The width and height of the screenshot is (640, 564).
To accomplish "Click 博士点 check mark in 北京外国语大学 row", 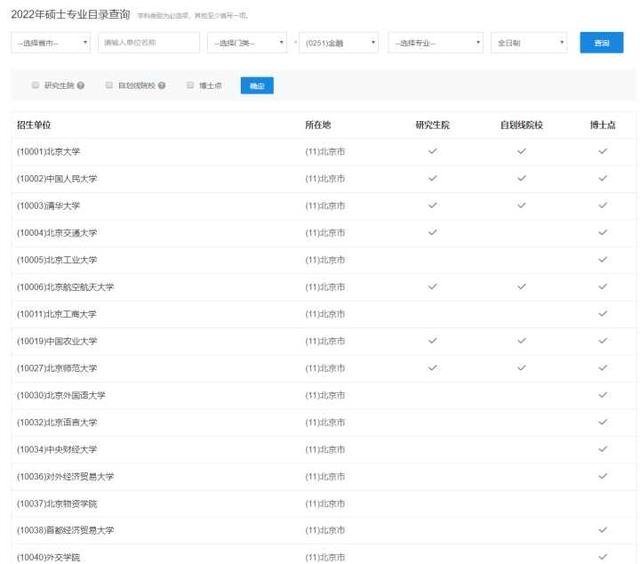I will coord(602,395).
